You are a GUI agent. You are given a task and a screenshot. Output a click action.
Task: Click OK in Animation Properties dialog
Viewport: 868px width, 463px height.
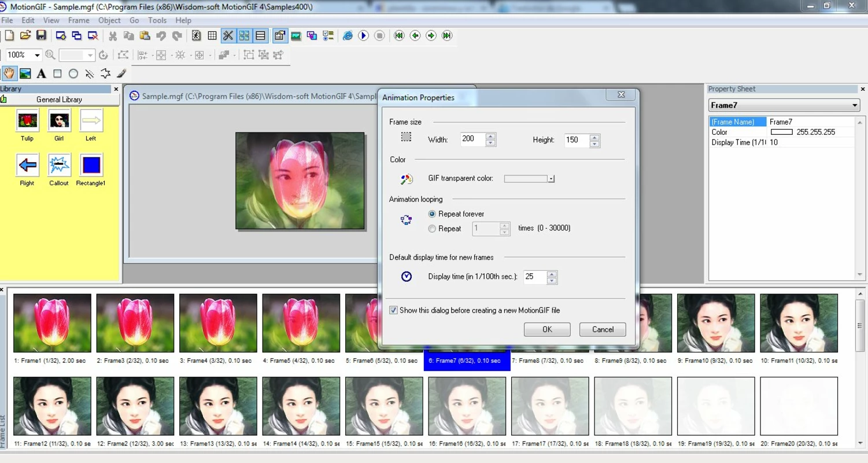pos(547,329)
